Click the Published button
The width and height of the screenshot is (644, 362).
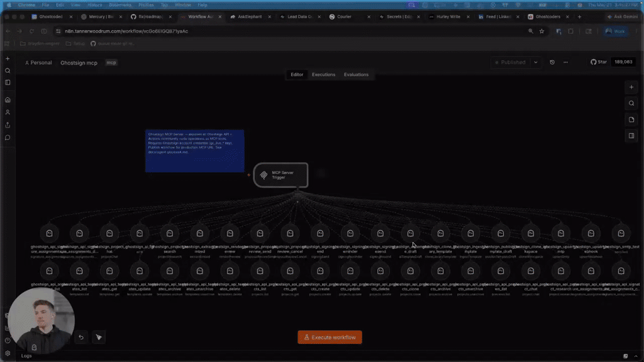point(510,62)
